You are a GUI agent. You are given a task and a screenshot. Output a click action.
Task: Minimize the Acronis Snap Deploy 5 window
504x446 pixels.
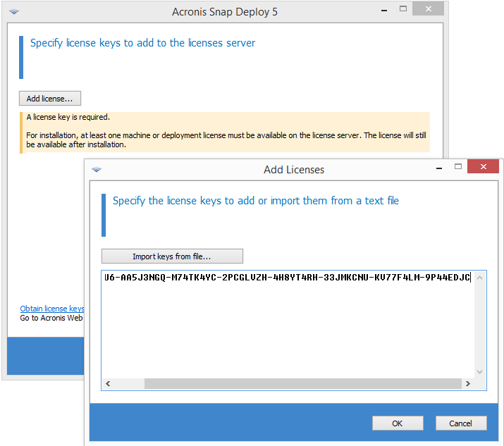(384, 11)
